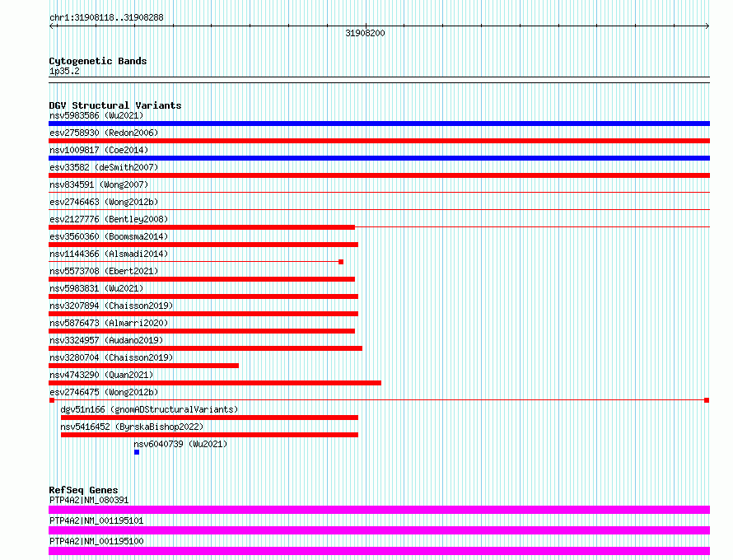The image size is (733, 560).
Task: Click the magenta bar under PTP4A2|NM_001195100
Action: pos(379,551)
